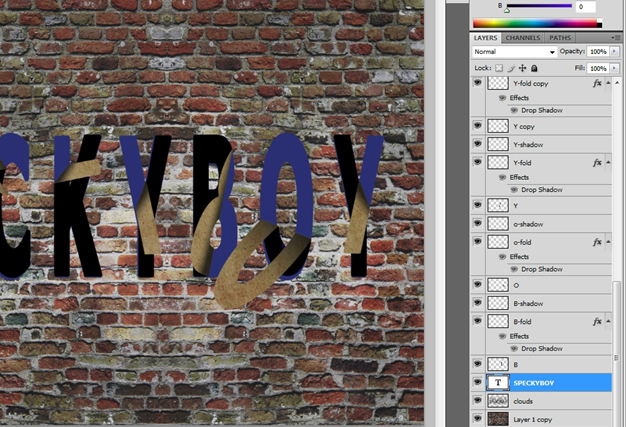This screenshot has height=427, width=626.
Task: Collapse effects of Y-fold copy layer
Action: coord(608,83)
